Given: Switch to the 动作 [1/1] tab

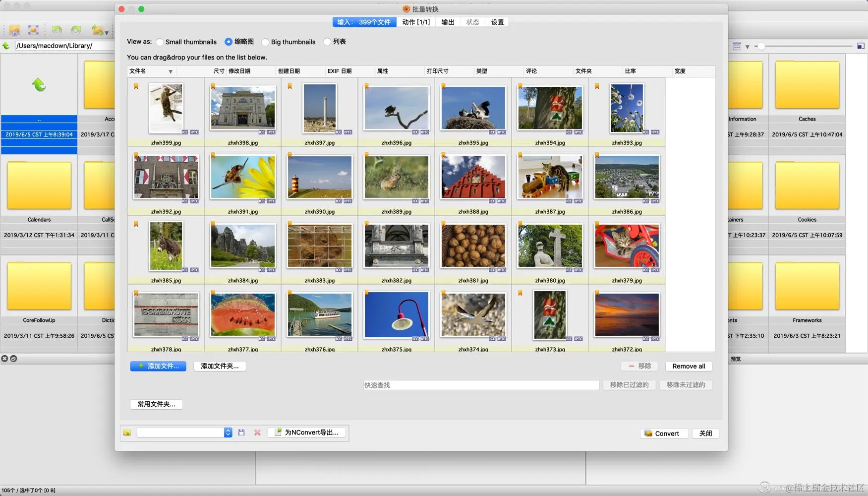Looking at the screenshot, I should [415, 22].
